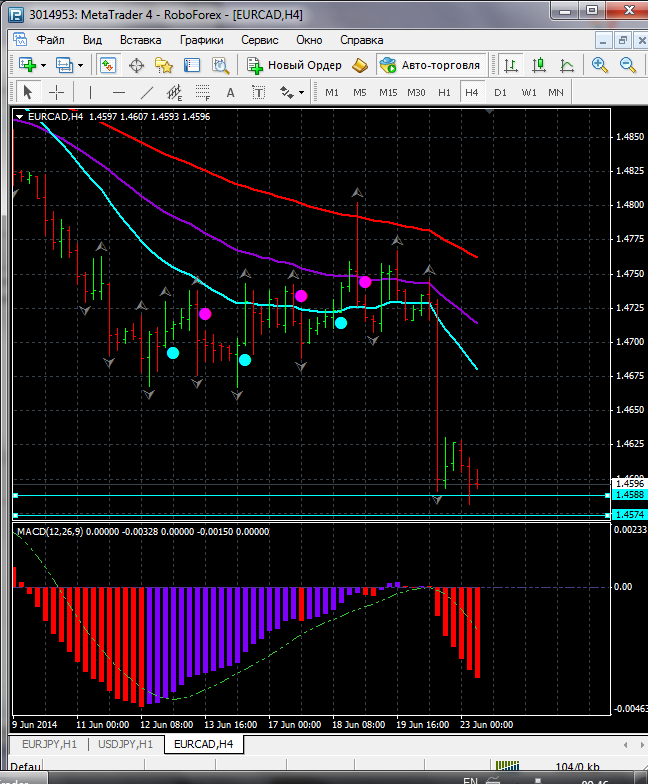Select the EURCAD,H4 chart tab
Image resolution: width=660 pixels, height=784 pixels.
pos(204,744)
